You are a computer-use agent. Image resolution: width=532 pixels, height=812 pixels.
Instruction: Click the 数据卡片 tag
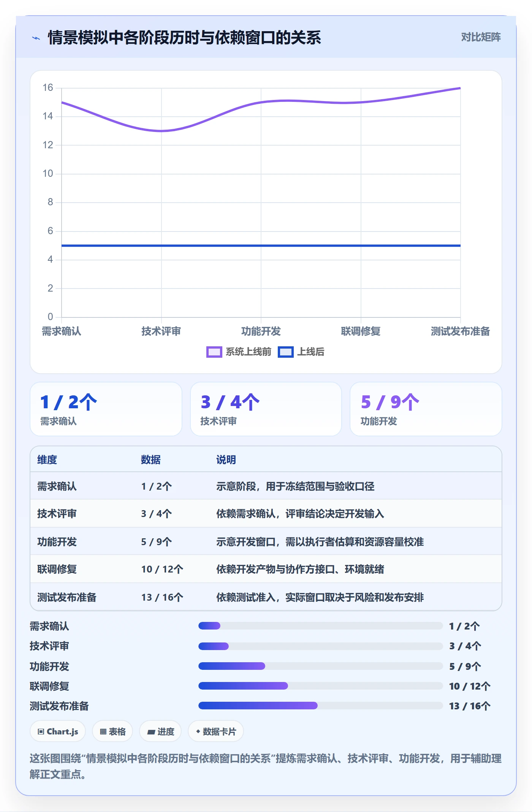(x=215, y=731)
